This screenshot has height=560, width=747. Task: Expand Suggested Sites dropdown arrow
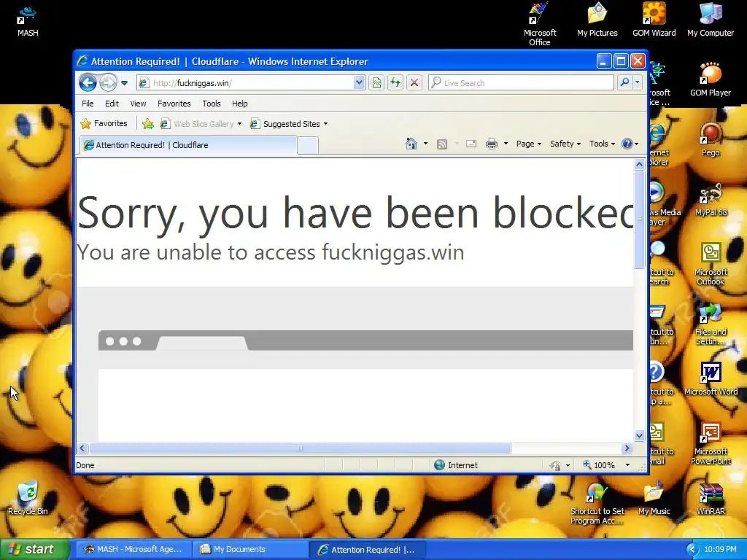[326, 124]
